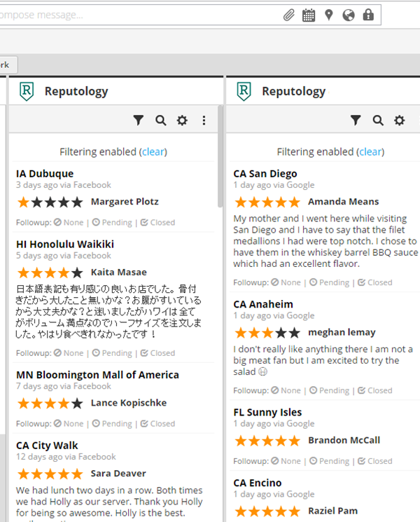Image resolution: width=420 pixels, height=522 pixels.
Task: Click '12 days ago via Facebook' timestamp
Action: (x=66, y=456)
